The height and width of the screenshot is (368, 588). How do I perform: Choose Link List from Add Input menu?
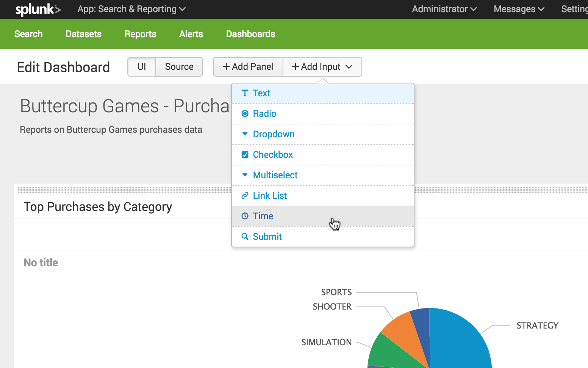[x=323, y=196]
